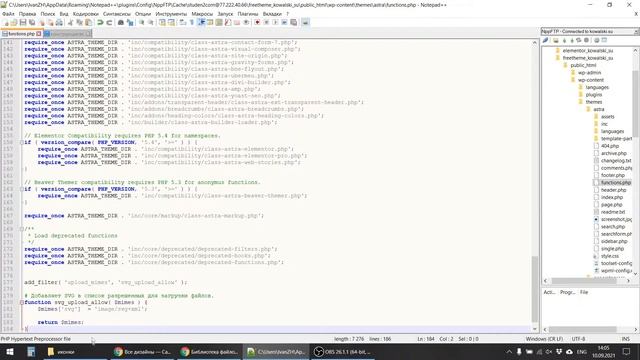
Task: Collapse the comment fold at line 169
Action: (x=22, y=229)
